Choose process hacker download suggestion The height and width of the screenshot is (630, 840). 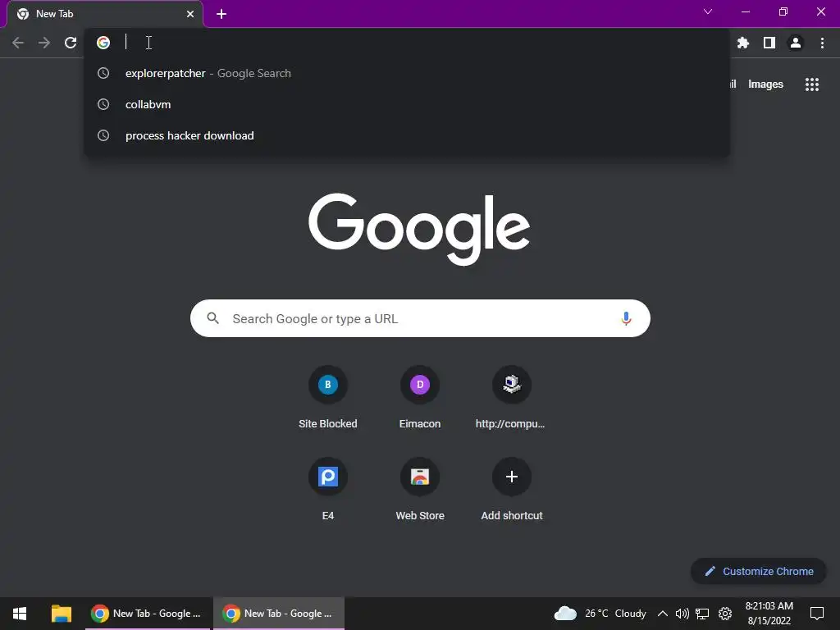[407, 135]
